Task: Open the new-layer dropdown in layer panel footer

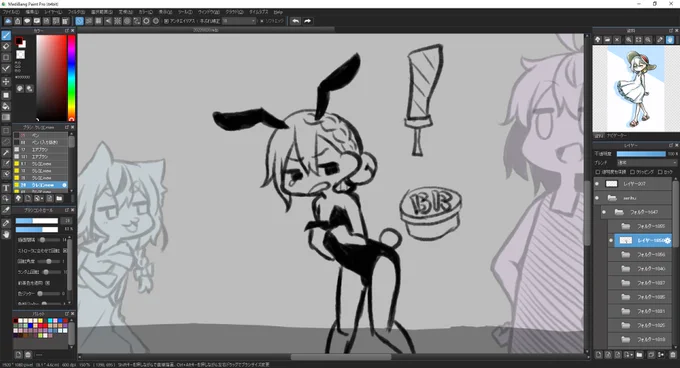Action: (629, 355)
